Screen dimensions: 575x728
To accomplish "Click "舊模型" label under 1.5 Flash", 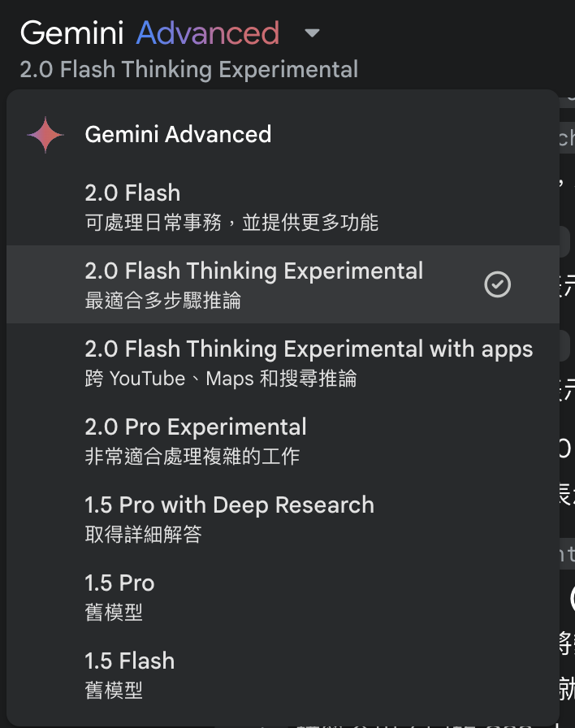I will [x=114, y=691].
